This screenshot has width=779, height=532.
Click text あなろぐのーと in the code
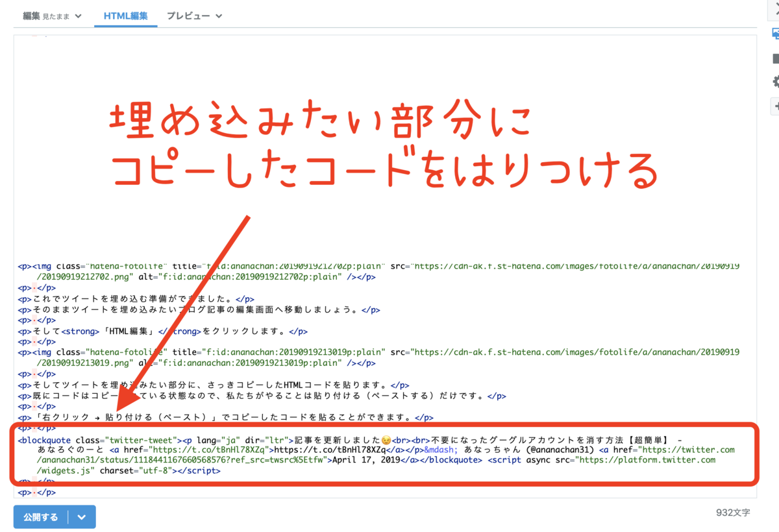(x=70, y=449)
